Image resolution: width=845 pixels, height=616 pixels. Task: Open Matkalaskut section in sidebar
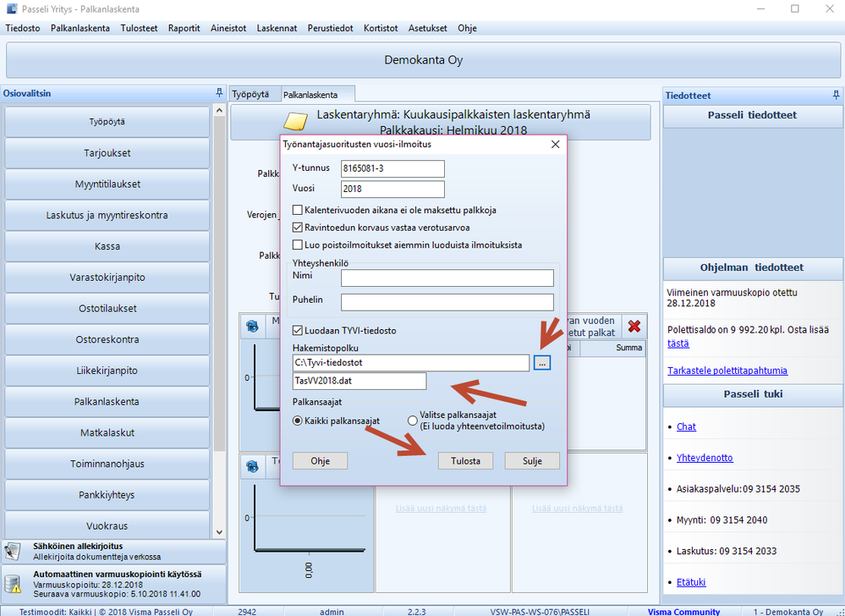pyautogui.click(x=107, y=432)
